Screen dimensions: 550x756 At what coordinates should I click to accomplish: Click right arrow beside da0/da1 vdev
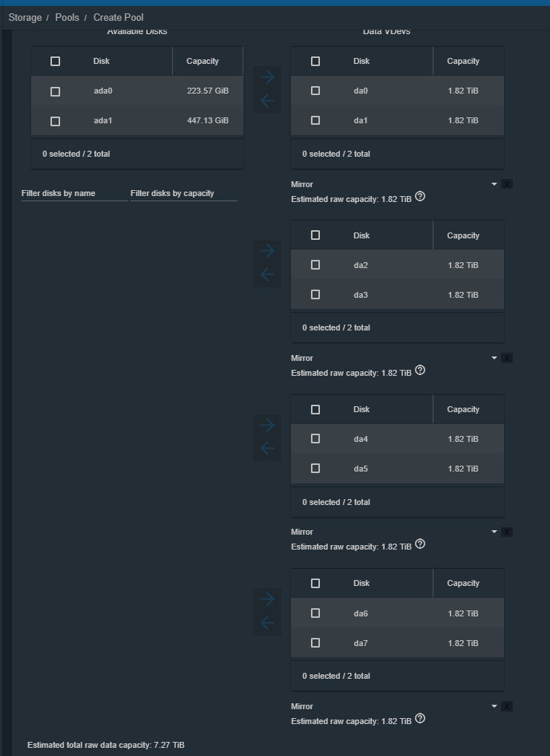(267, 77)
